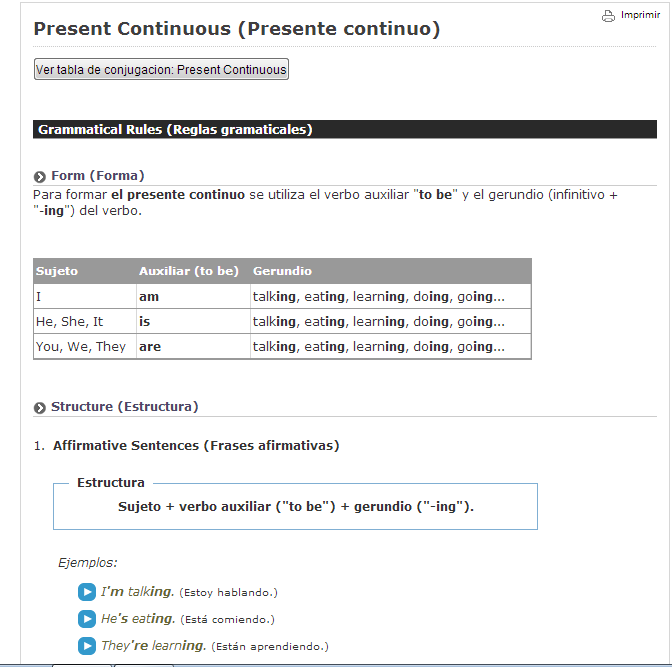Play audio for "I'm talking" example

(87, 592)
